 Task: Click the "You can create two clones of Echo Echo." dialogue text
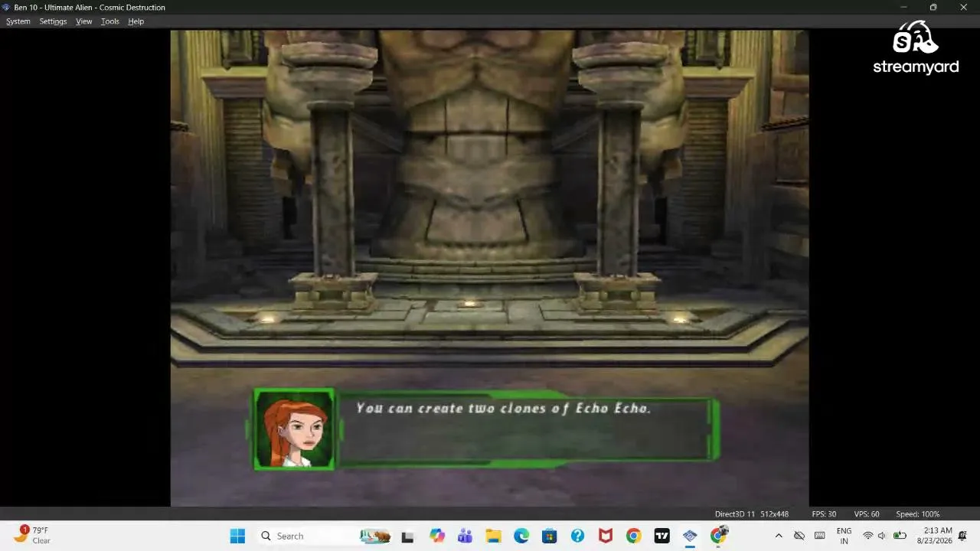[x=503, y=409]
